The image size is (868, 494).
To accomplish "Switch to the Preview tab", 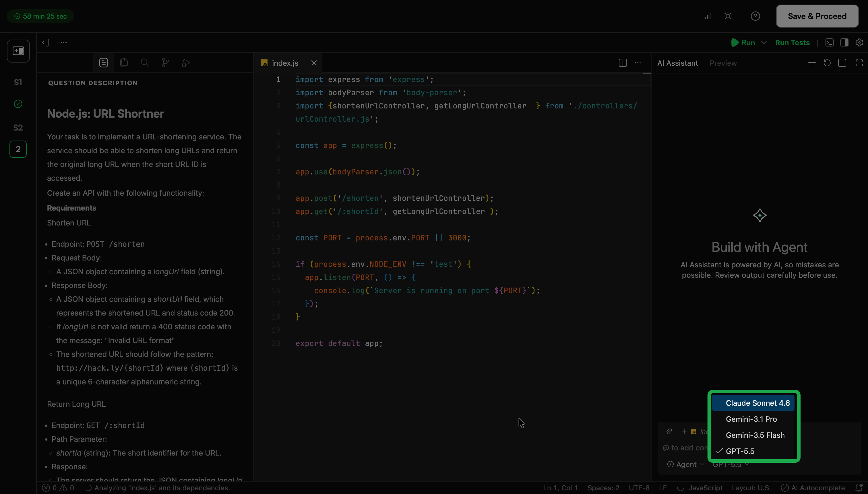I will point(723,63).
